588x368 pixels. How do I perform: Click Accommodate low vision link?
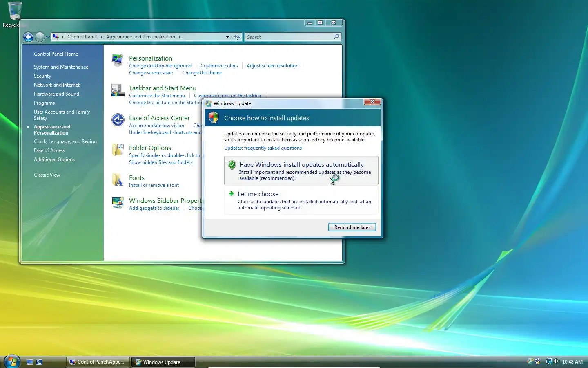click(156, 126)
